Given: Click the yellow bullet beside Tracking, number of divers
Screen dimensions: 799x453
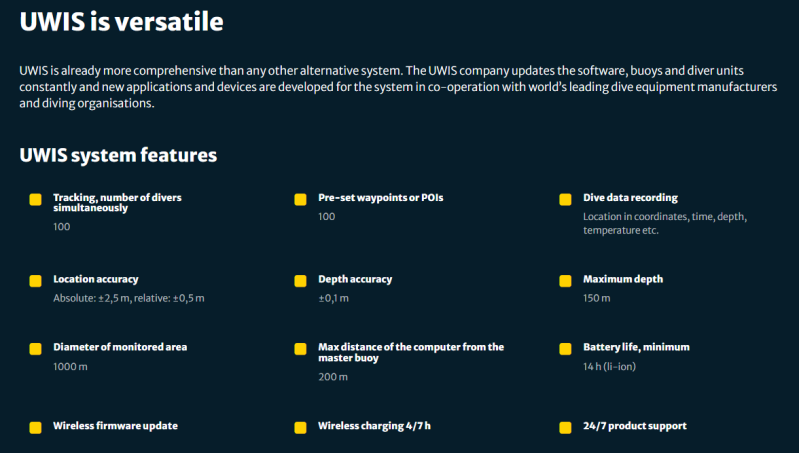Looking at the screenshot, I should (35, 200).
